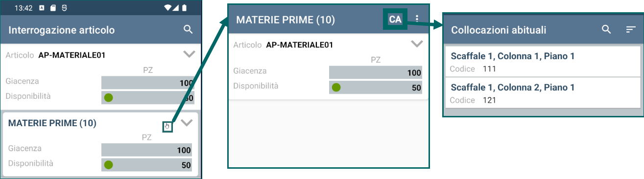The width and height of the screenshot is (644, 179).
Task: Tap the SD card notification icon in status bar
Action: tap(53, 8)
